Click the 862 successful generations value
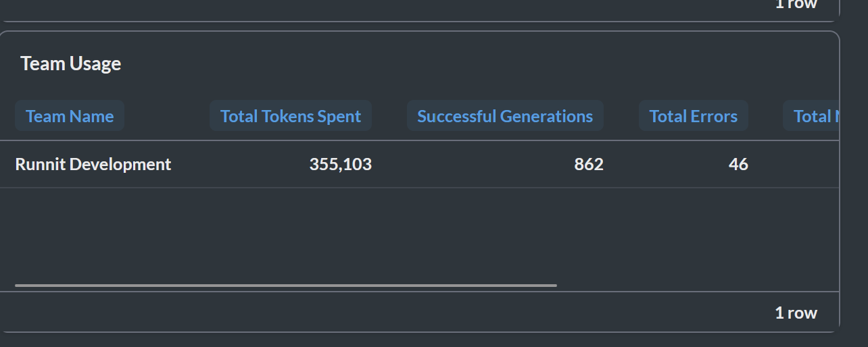868x347 pixels. tap(589, 164)
